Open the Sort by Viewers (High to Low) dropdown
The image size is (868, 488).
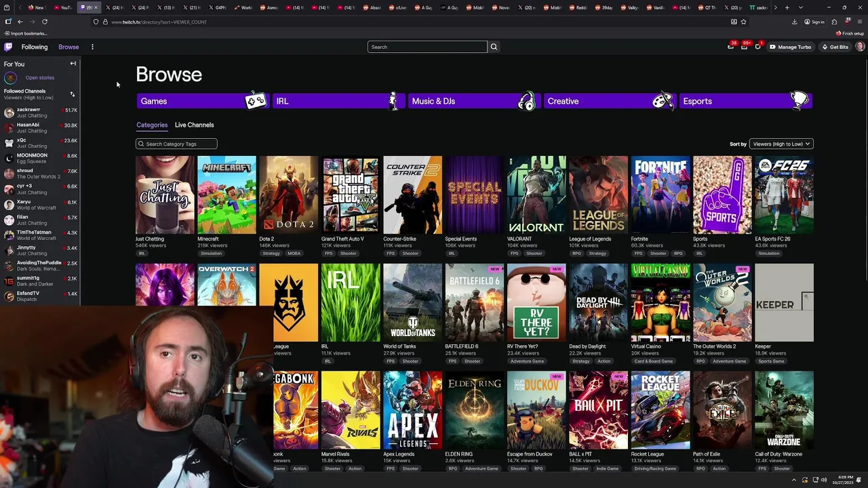pos(781,144)
